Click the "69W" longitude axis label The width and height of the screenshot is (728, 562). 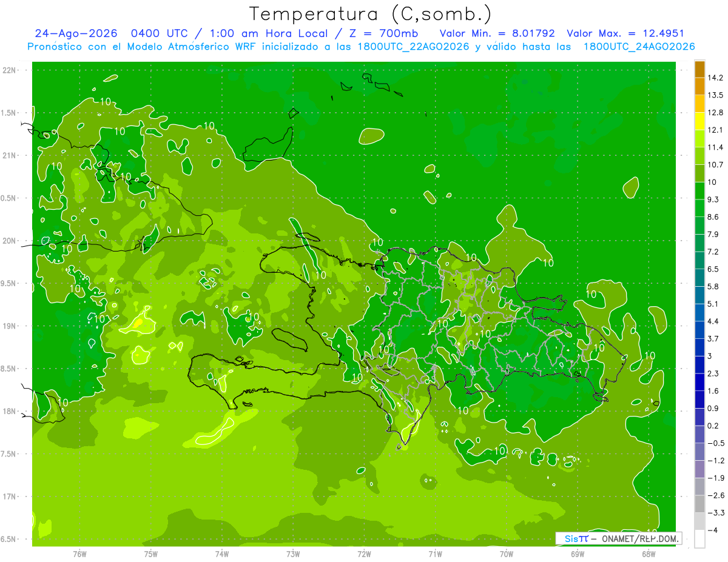coord(578,554)
